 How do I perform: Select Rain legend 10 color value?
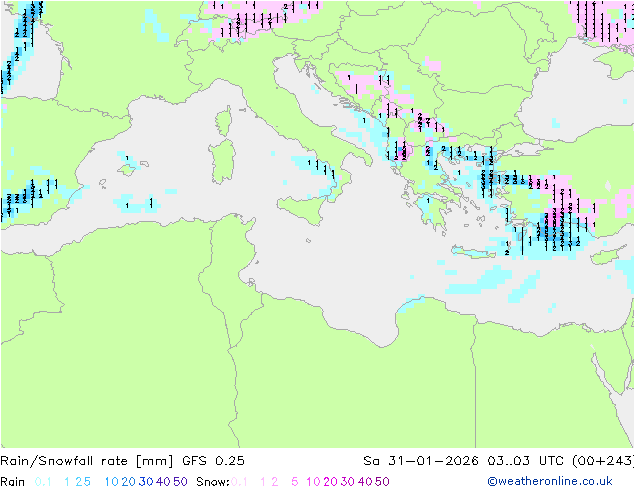[111, 482]
